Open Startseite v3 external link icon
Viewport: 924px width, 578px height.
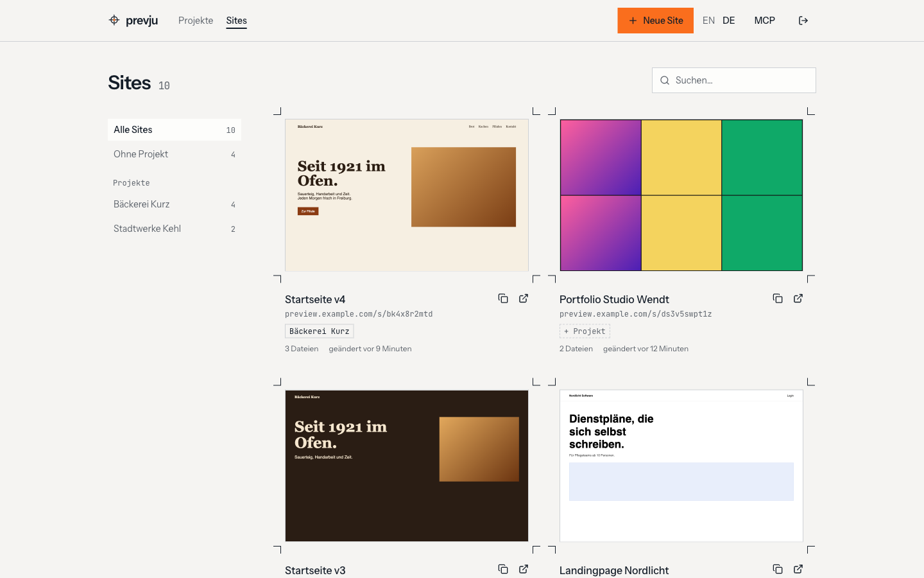(524, 569)
